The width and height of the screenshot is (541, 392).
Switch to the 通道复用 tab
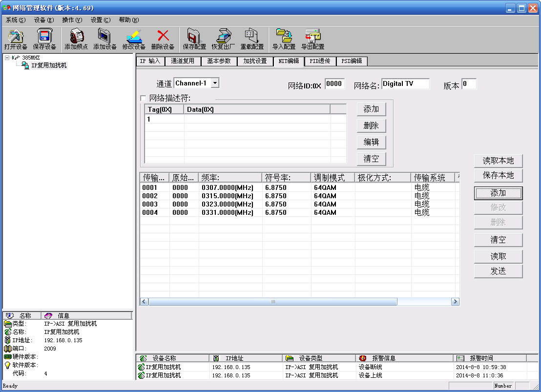183,61
